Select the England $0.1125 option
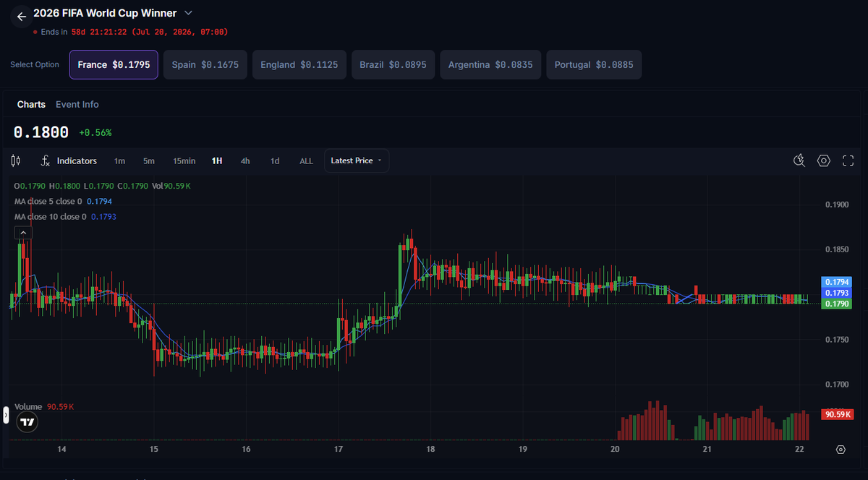 click(299, 64)
